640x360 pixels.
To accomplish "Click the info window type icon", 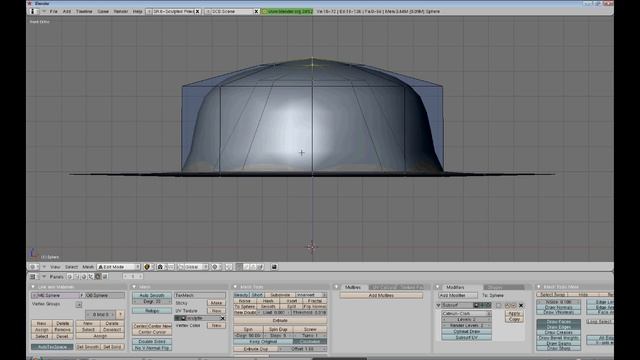I will coord(33,11).
